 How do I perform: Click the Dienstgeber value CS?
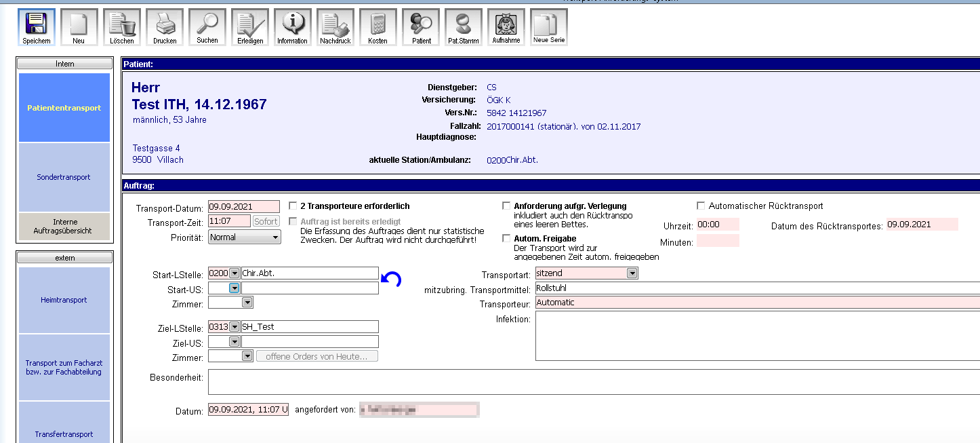click(491, 87)
